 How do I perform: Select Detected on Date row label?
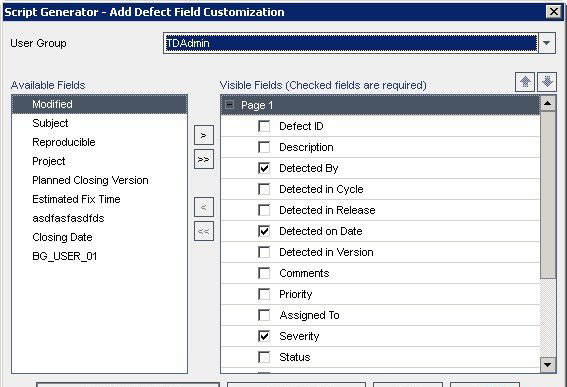[321, 231]
